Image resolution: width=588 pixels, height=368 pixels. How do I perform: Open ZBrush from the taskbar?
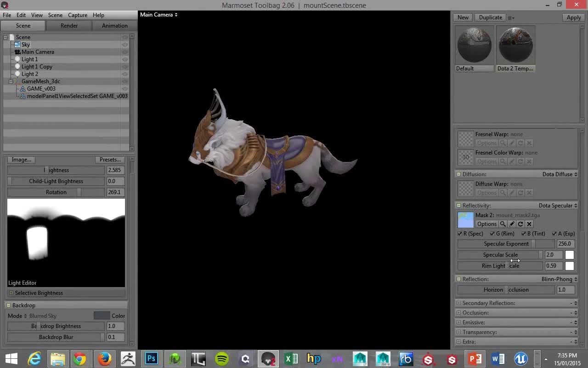128,358
